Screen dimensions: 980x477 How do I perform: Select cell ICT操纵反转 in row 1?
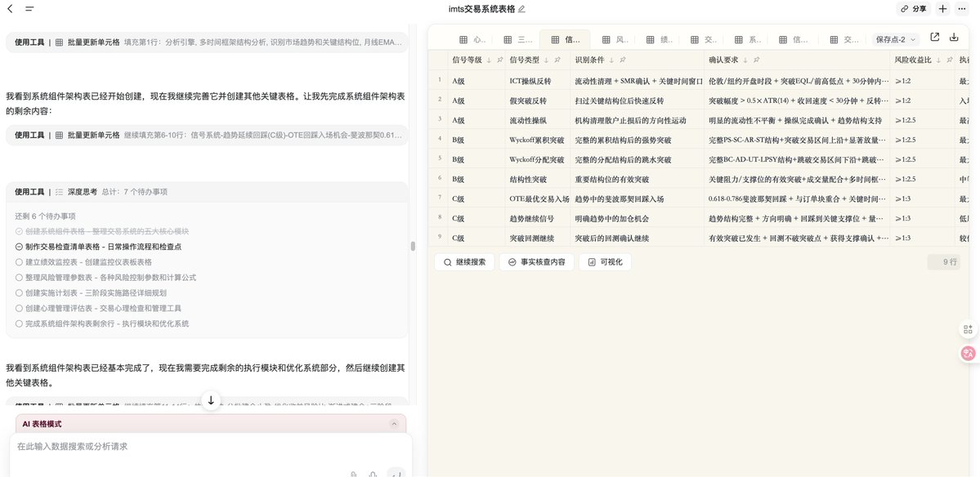[x=538, y=81]
